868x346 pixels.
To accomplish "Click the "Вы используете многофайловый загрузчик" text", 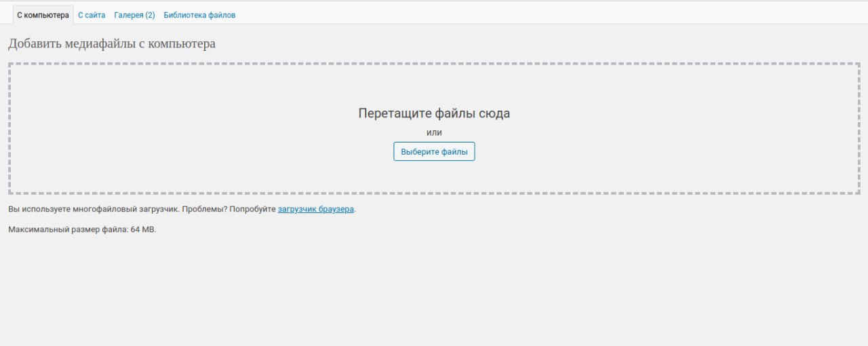I will (x=94, y=209).
